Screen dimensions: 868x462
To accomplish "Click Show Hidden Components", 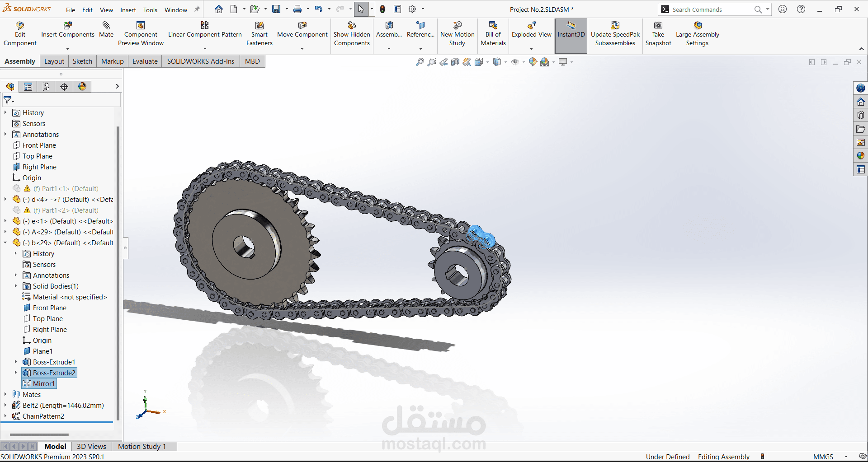I will (x=352, y=34).
